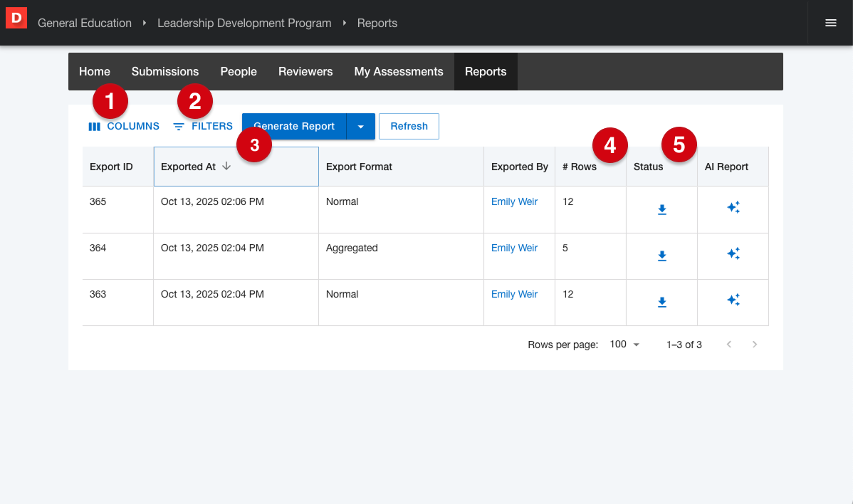The image size is (853, 504).
Task: Open General Education breadcrumb
Action: 85,23
